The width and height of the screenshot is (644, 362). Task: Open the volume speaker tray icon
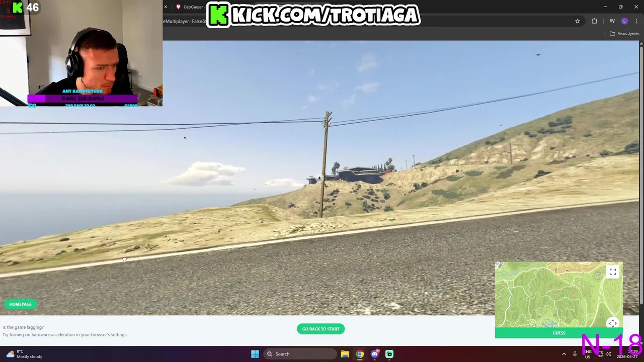608,354
